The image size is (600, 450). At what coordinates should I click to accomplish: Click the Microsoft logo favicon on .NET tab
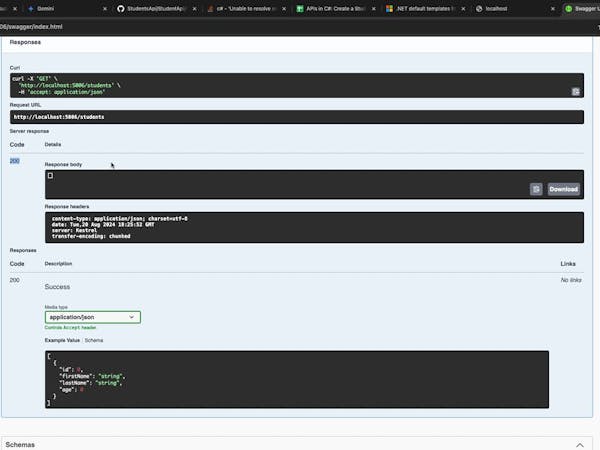[390, 8]
